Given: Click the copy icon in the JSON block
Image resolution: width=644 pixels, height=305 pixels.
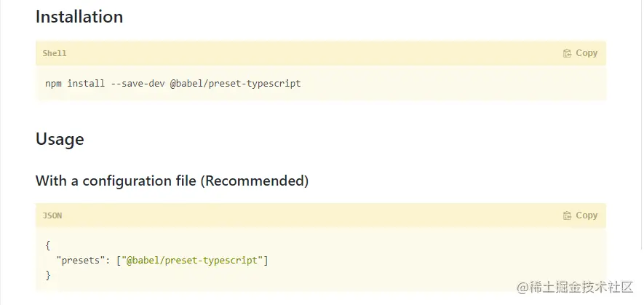Looking at the screenshot, I should [x=568, y=215].
